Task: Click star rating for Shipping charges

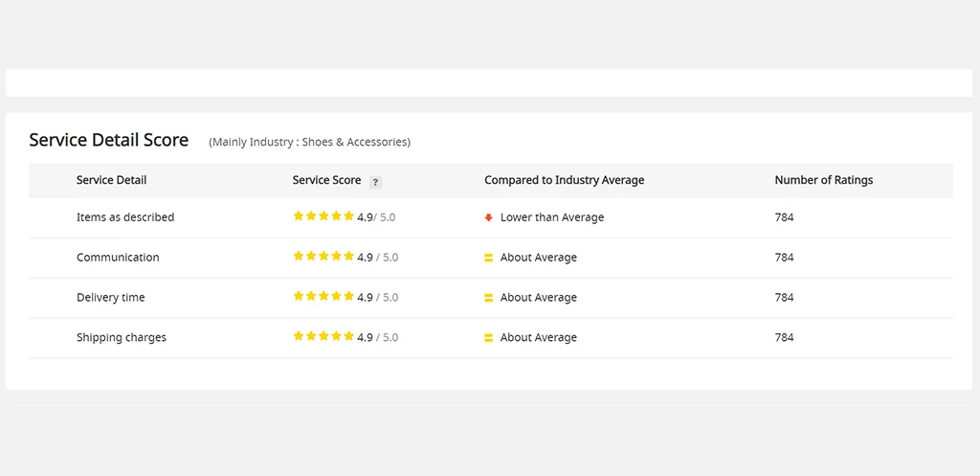Action: (323, 336)
